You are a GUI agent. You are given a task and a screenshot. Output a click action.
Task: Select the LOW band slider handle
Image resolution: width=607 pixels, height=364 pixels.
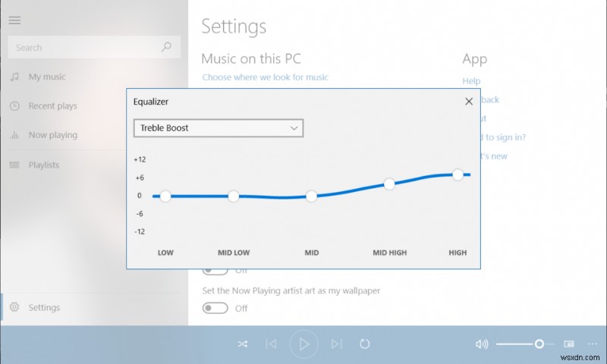[165, 196]
